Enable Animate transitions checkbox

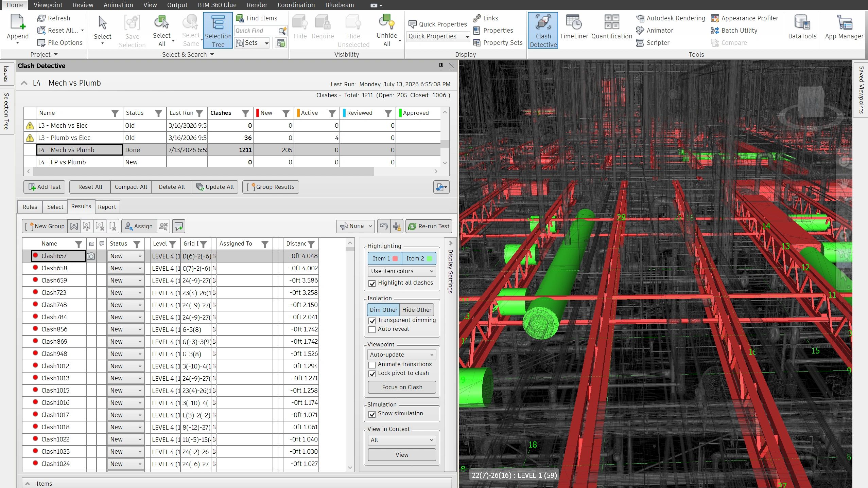pyautogui.click(x=372, y=365)
